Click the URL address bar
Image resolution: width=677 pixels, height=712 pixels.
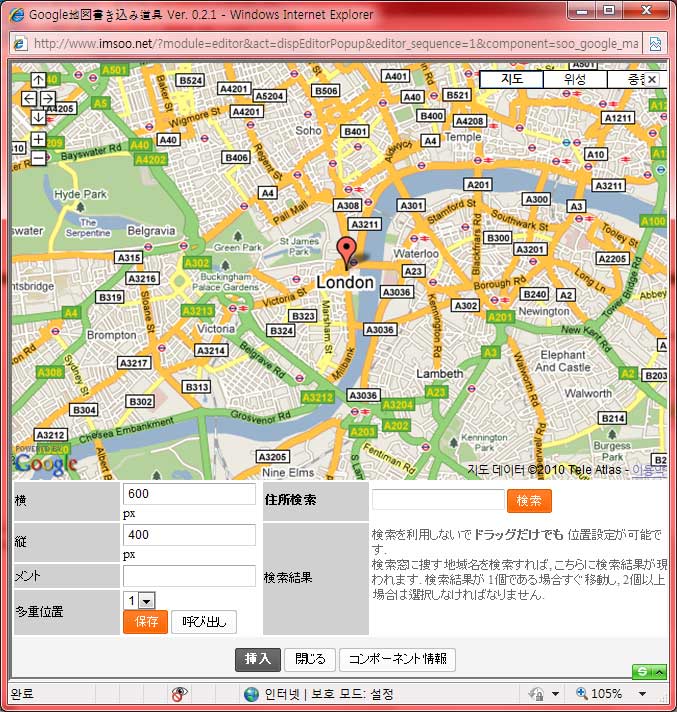tap(336, 44)
